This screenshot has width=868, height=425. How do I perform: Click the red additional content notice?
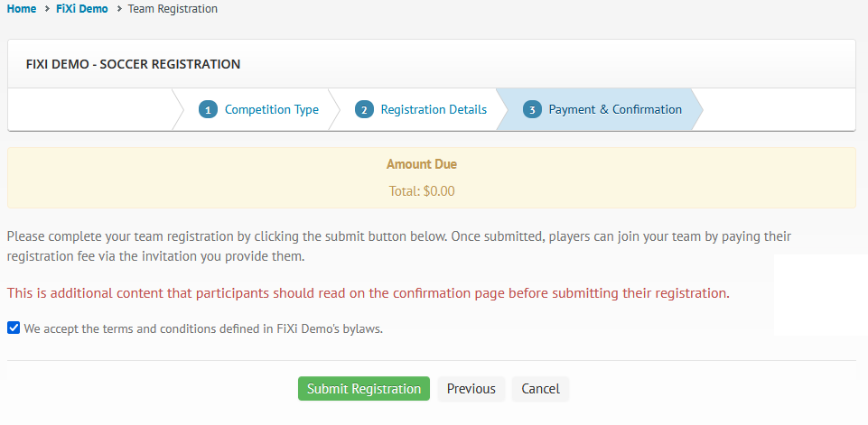pos(369,293)
